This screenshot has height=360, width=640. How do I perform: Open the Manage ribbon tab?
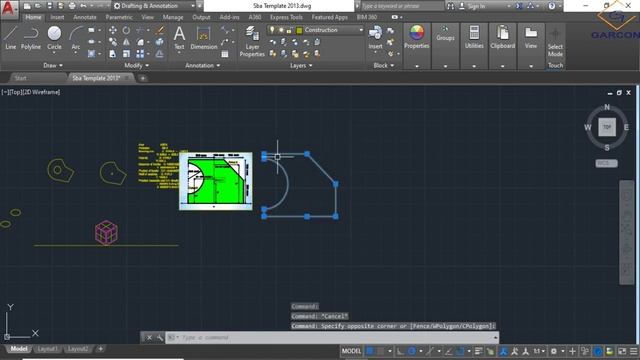(173, 17)
